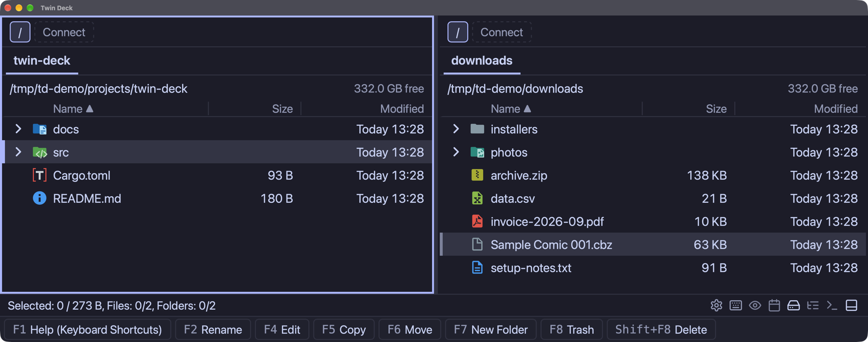Viewport: 868px width, 342px height.
Task: Click the status text Selected: 0 / 273 B
Action: click(x=55, y=306)
